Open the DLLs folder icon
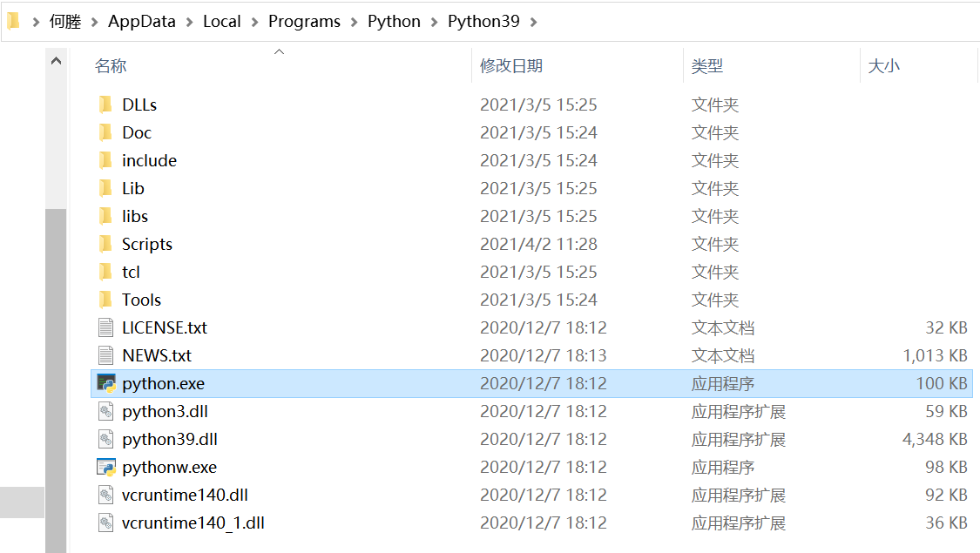The width and height of the screenshot is (980, 553). [105, 105]
